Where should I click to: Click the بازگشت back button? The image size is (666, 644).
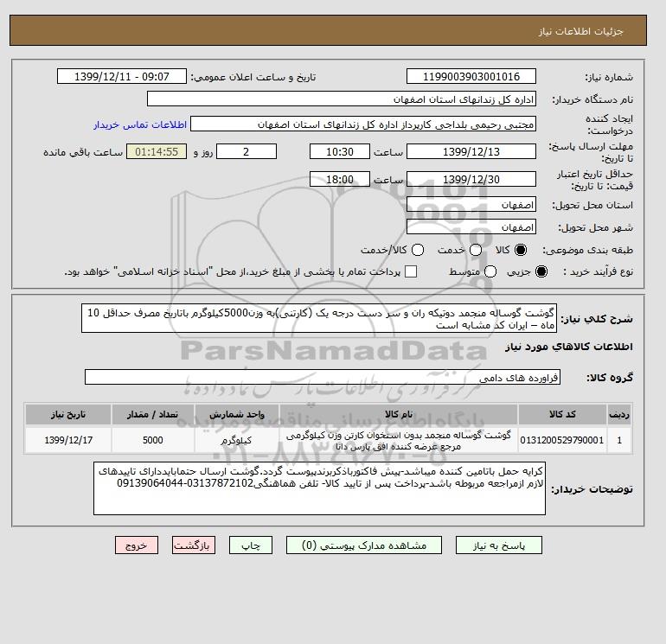pyautogui.click(x=194, y=545)
